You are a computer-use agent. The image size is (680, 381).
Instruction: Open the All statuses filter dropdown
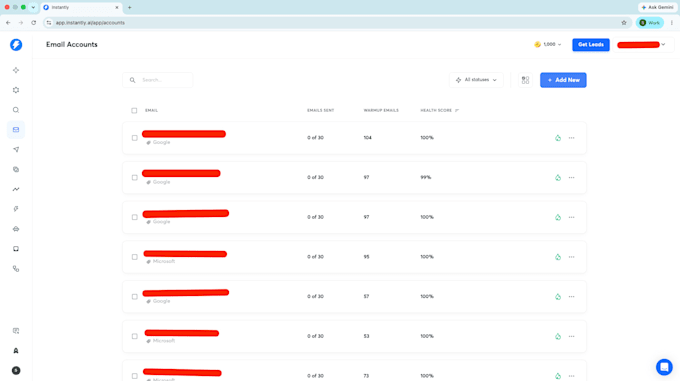[x=476, y=80]
